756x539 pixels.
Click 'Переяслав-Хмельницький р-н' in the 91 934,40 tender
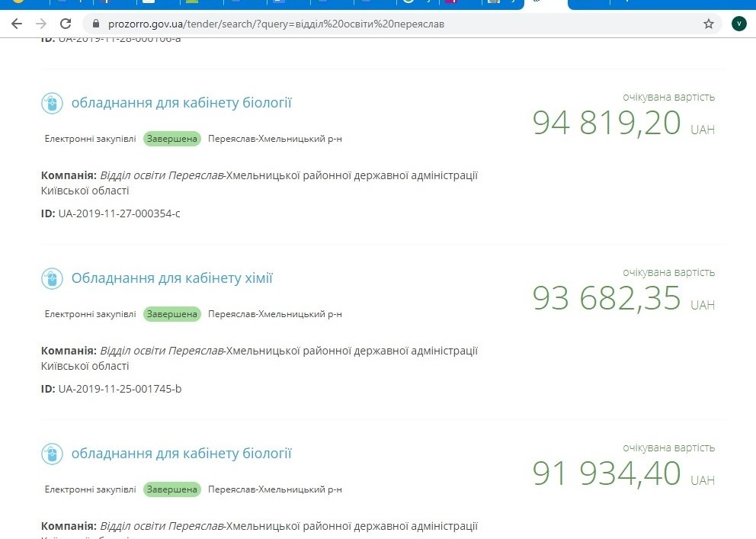[275, 489]
